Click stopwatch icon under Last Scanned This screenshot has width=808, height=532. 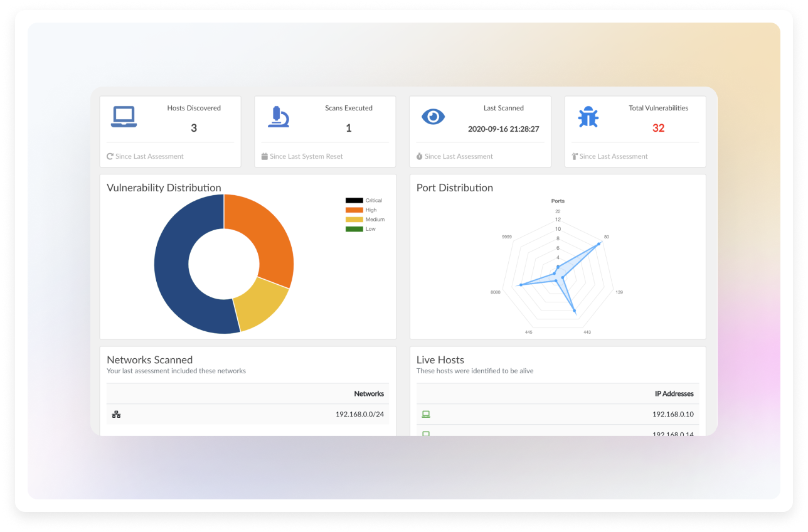pos(420,156)
